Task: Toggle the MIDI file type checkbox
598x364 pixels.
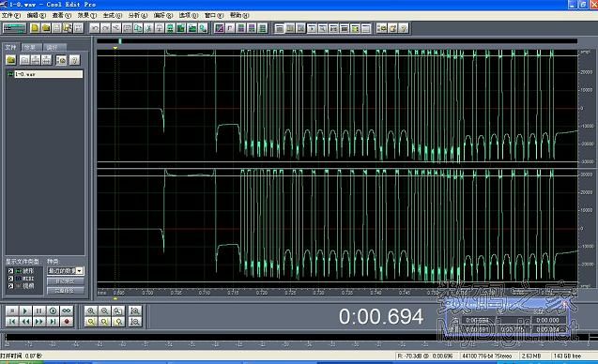Action: tap(10, 279)
